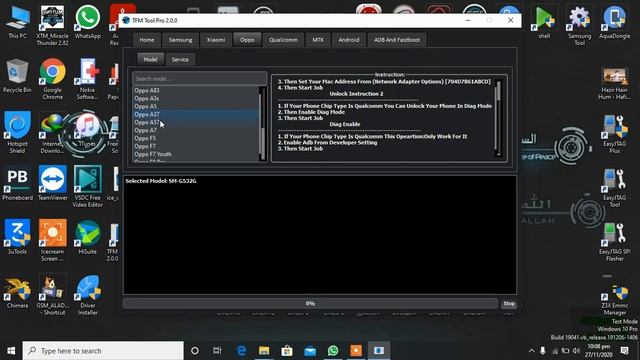Click the 0% progress bar
The height and width of the screenshot is (360, 640).
310,304
